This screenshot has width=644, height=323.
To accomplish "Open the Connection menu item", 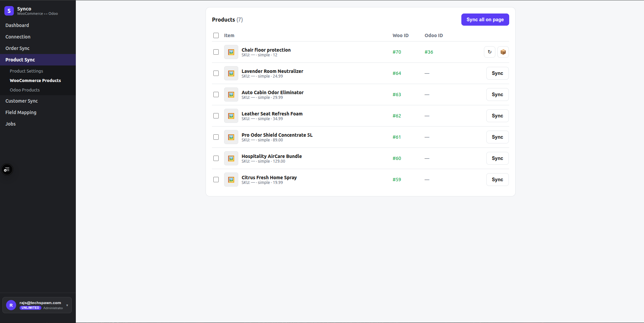I will 38,37.
